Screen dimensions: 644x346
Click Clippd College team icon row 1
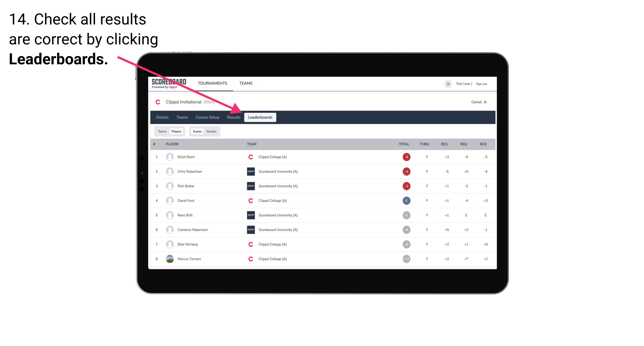250,157
